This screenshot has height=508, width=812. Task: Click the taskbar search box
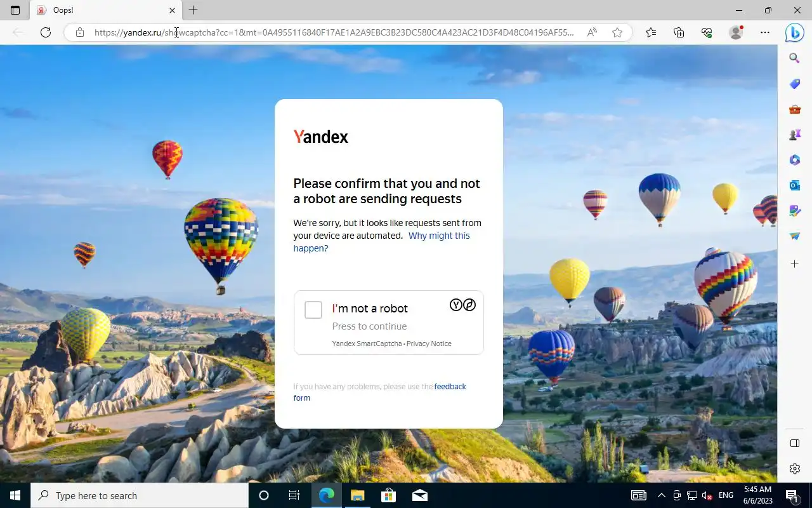(x=140, y=495)
